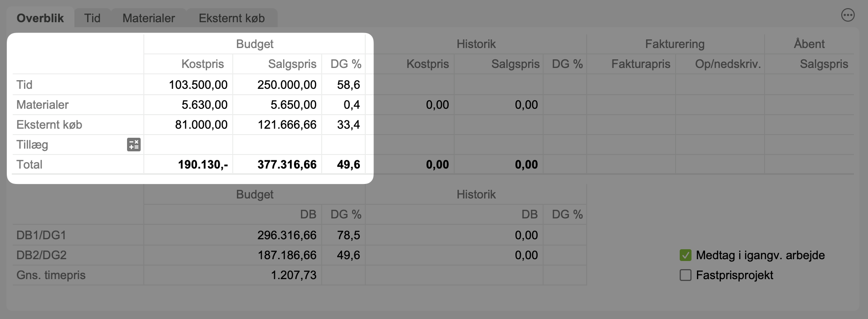Click the Fakturapris column header
Image resolution: width=868 pixels, height=319 pixels.
pyautogui.click(x=640, y=64)
